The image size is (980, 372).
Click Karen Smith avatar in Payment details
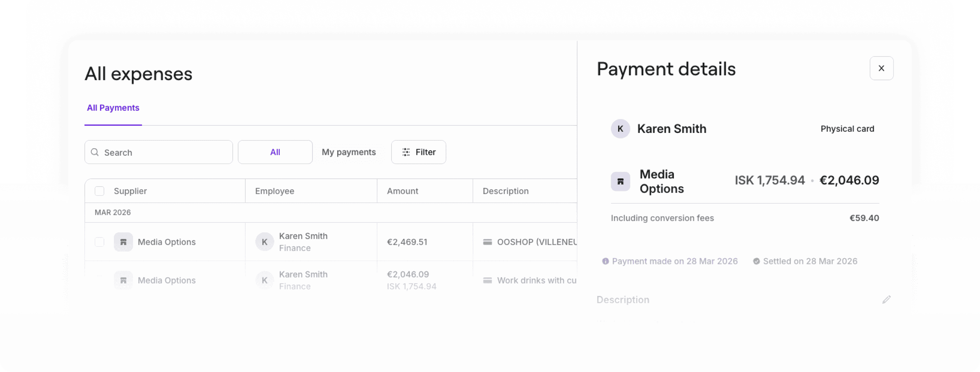point(620,129)
